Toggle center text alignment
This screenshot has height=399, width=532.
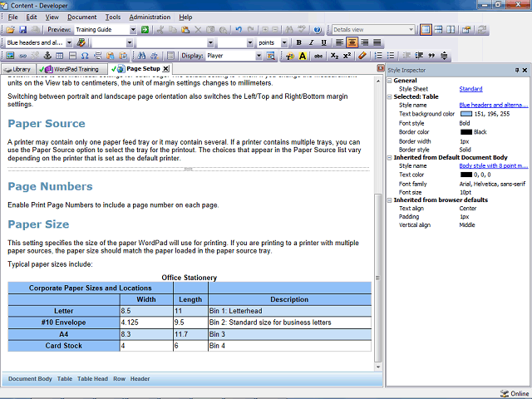(x=352, y=42)
